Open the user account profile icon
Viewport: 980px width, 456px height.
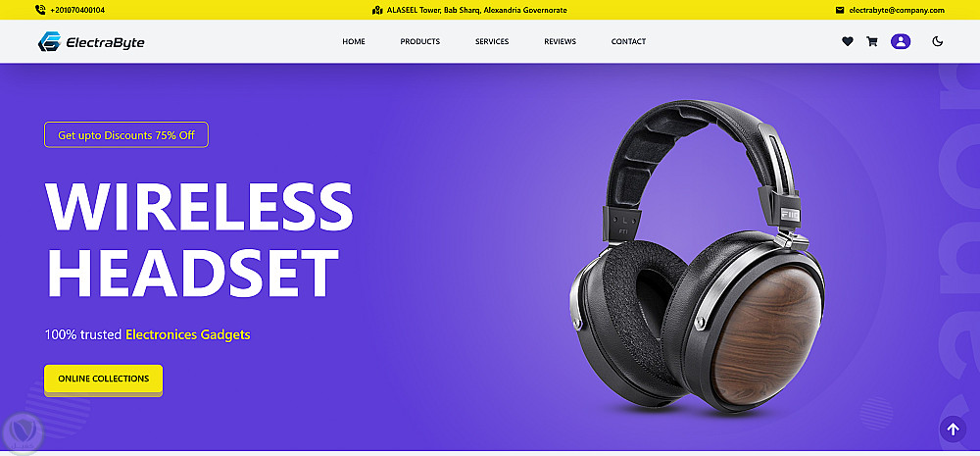point(900,42)
